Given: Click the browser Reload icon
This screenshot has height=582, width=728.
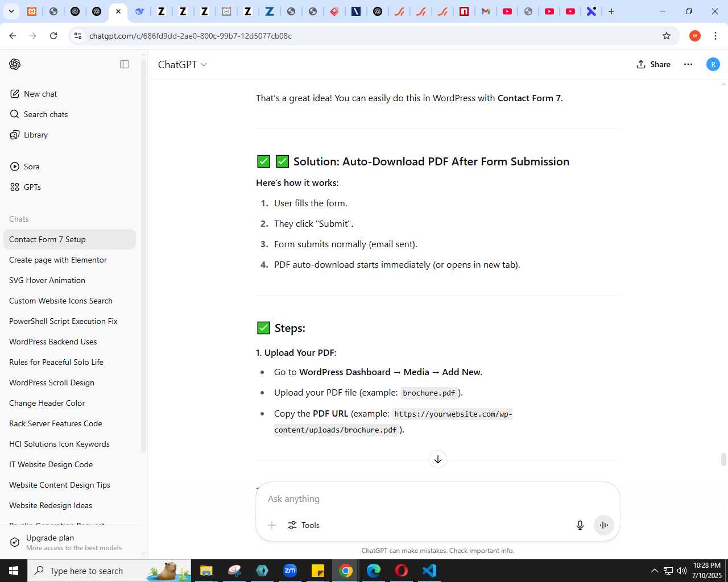Looking at the screenshot, I should 53,36.
